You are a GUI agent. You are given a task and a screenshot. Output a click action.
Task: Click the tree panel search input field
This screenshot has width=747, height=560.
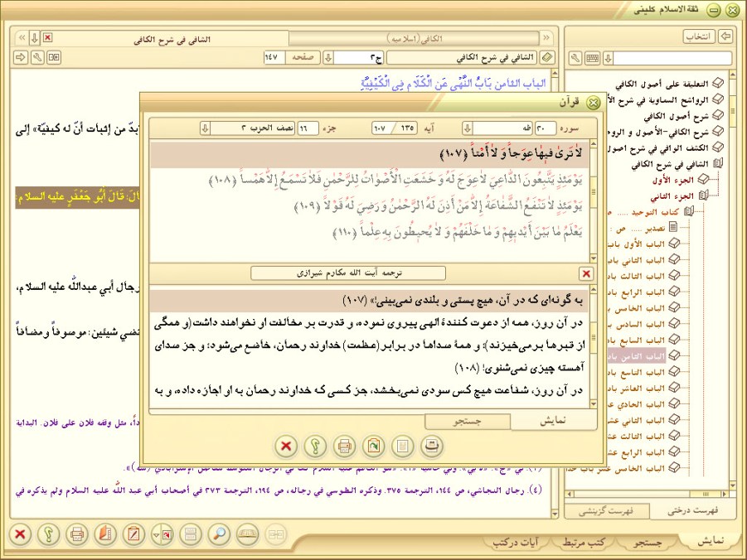(672, 58)
